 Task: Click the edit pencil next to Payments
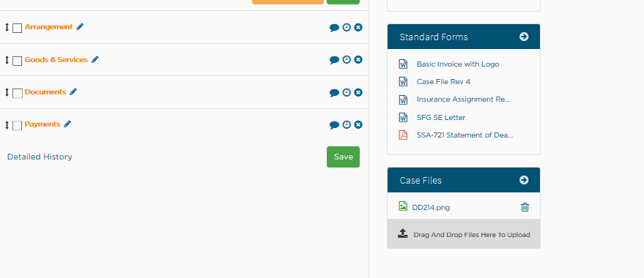point(67,124)
